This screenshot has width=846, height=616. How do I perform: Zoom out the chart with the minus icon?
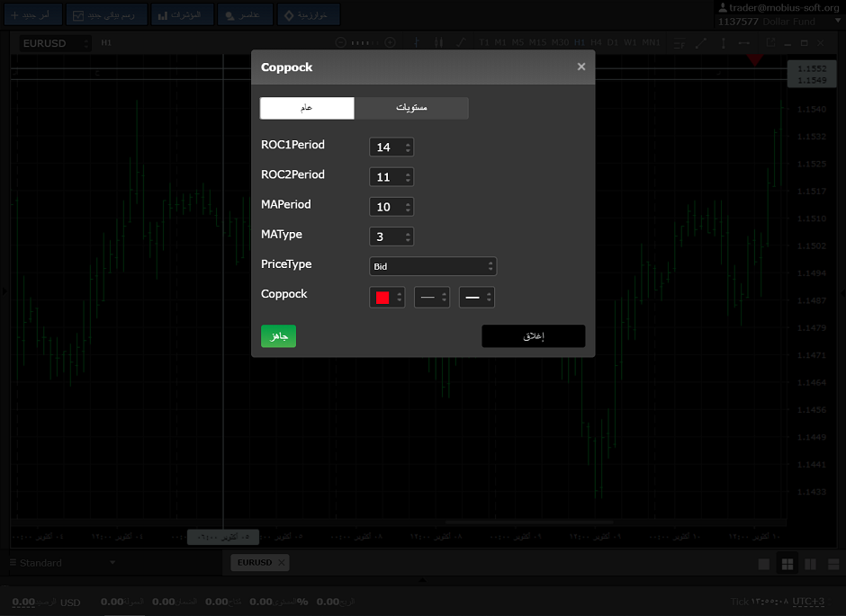coord(341,42)
